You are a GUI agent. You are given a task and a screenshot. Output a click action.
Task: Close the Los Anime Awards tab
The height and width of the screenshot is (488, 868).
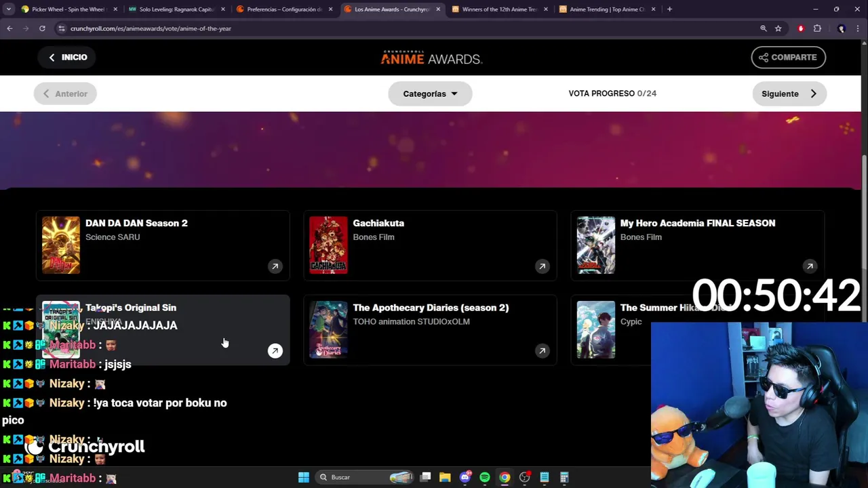pyautogui.click(x=438, y=9)
